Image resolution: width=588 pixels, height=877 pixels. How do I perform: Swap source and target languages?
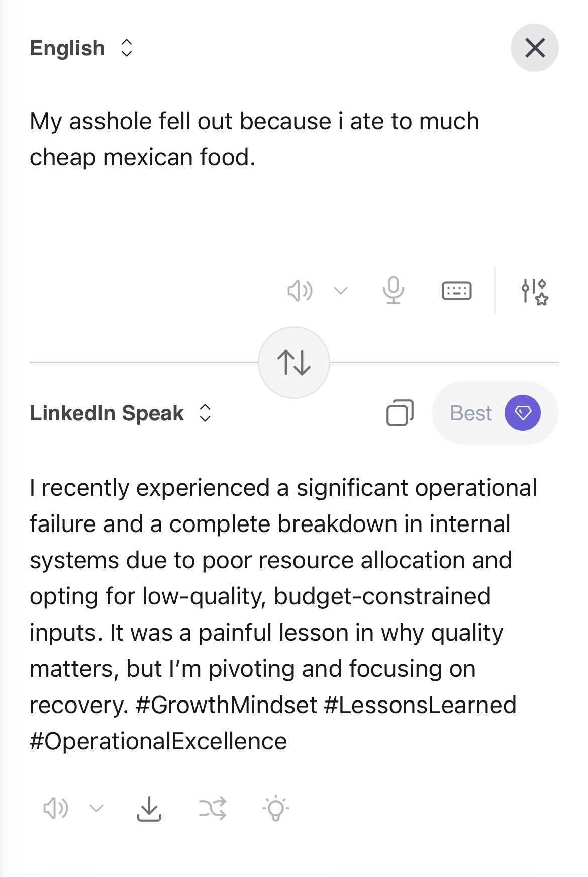click(x=294, y=363)
